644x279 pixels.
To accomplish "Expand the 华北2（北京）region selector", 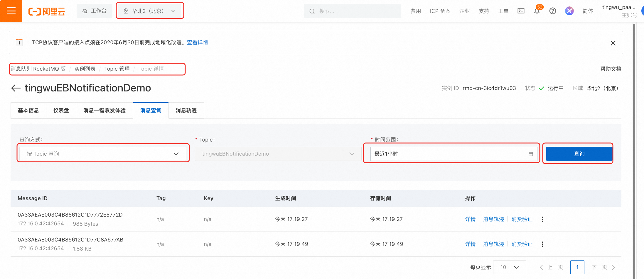I will click(x=150, y=11).
